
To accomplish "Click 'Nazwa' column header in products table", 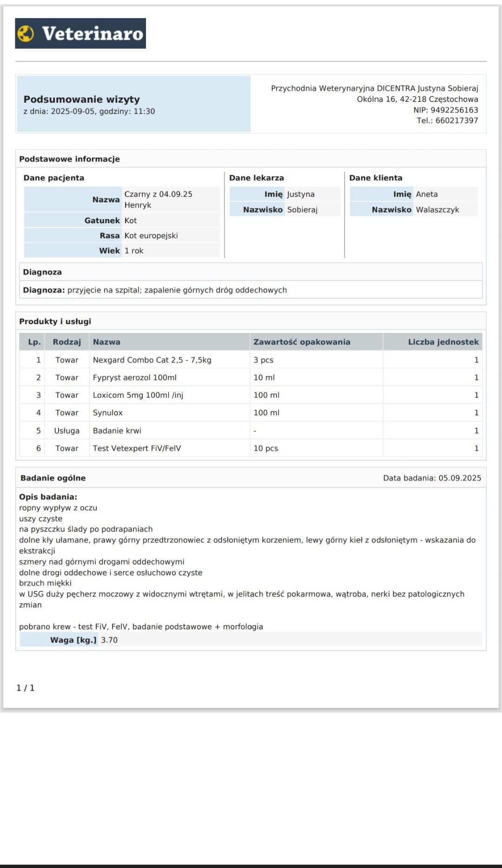I will (x=106, y=342).
